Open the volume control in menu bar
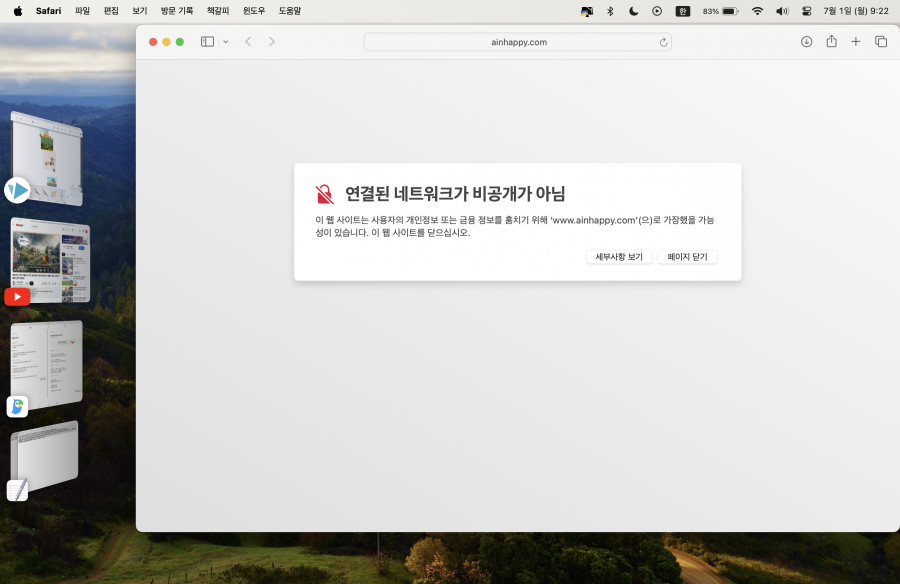Screen dimensions: 900x584 [x=781, y=11]
